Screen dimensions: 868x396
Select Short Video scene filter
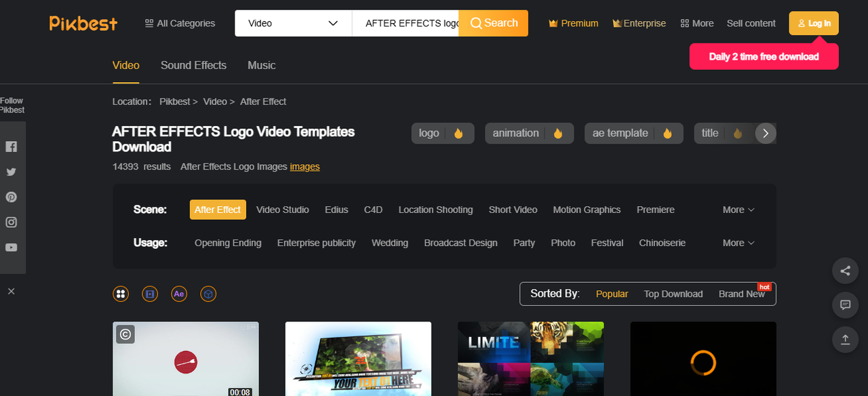[513, 210]
